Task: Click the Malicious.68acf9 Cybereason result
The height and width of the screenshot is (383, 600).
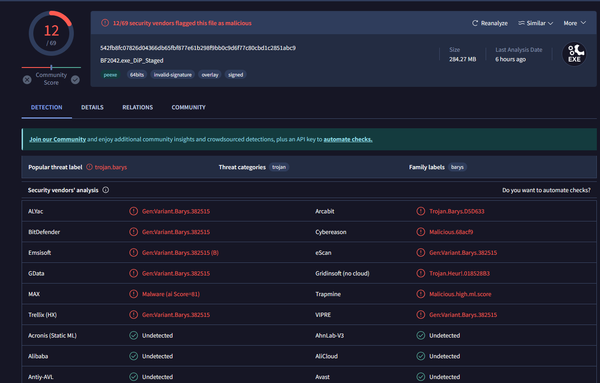Action: pos(451,232)
